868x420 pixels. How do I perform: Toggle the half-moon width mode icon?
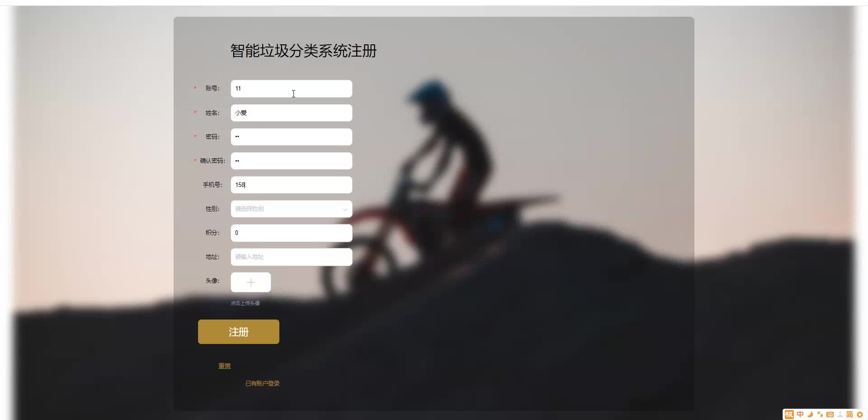click(810, 415)
